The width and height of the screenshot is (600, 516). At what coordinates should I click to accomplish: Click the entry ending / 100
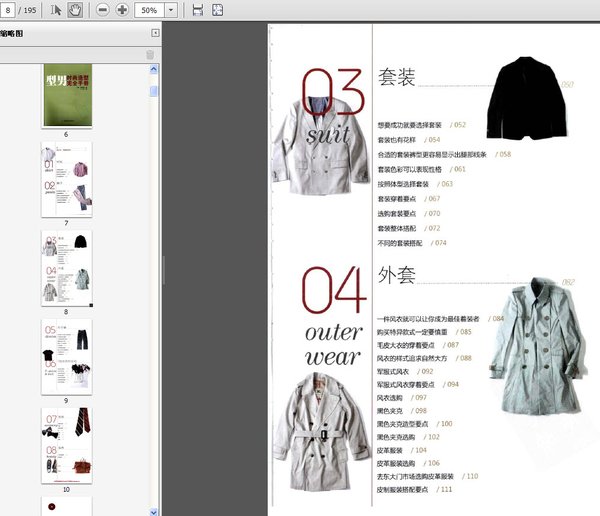coord(415,424)
